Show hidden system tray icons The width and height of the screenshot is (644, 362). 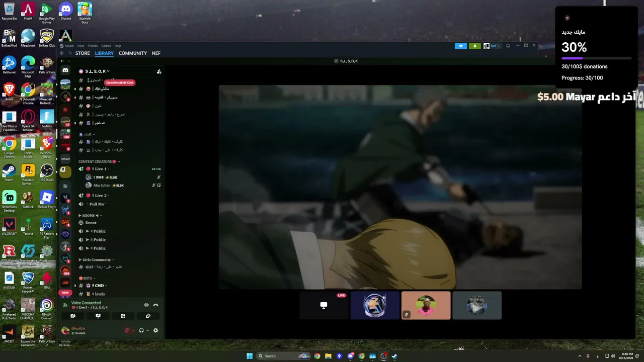[x=580, y=356]
